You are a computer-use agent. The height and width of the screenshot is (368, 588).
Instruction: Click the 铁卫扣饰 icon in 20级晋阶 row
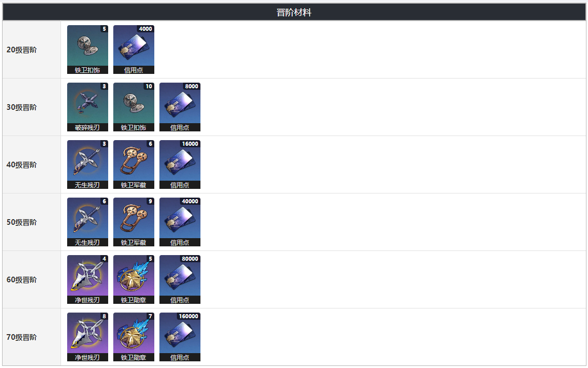[87, 50]
